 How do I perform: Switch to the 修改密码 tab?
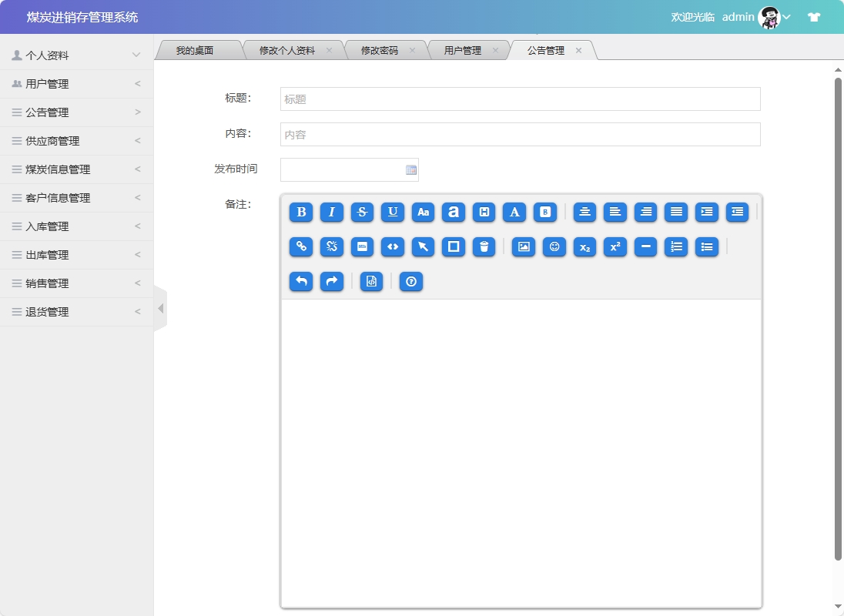(x=381, y=49)
